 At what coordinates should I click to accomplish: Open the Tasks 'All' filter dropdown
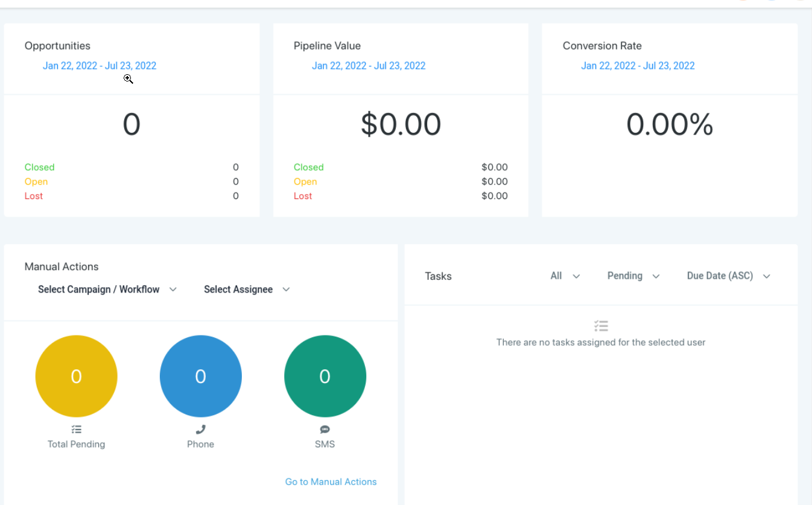tap(565, 276)
